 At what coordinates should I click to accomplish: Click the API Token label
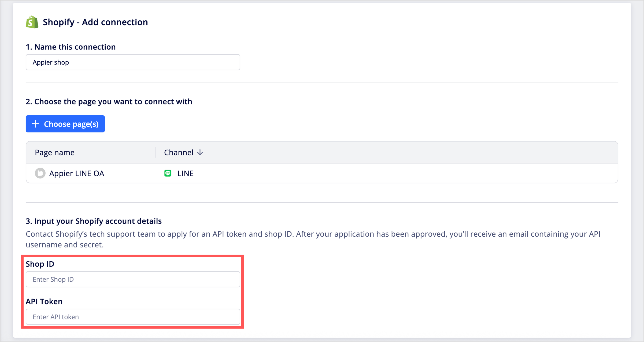click(44, 302)
